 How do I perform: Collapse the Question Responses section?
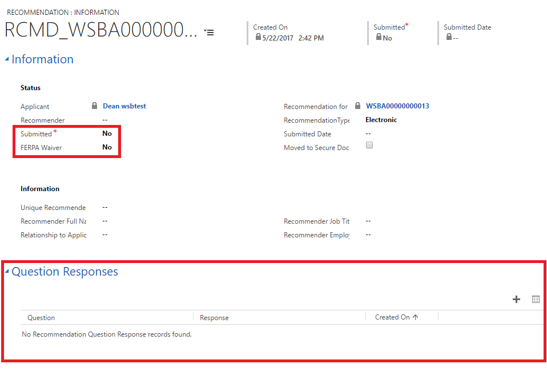tap(7, 272)
